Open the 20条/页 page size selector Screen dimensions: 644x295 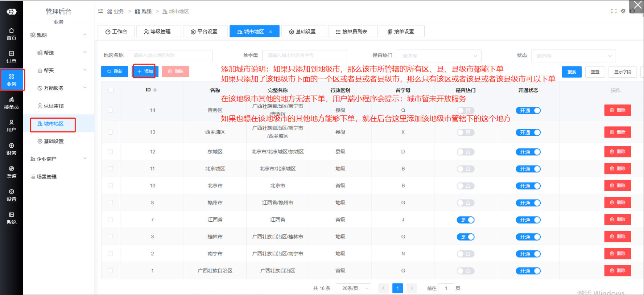click(353, 288)
